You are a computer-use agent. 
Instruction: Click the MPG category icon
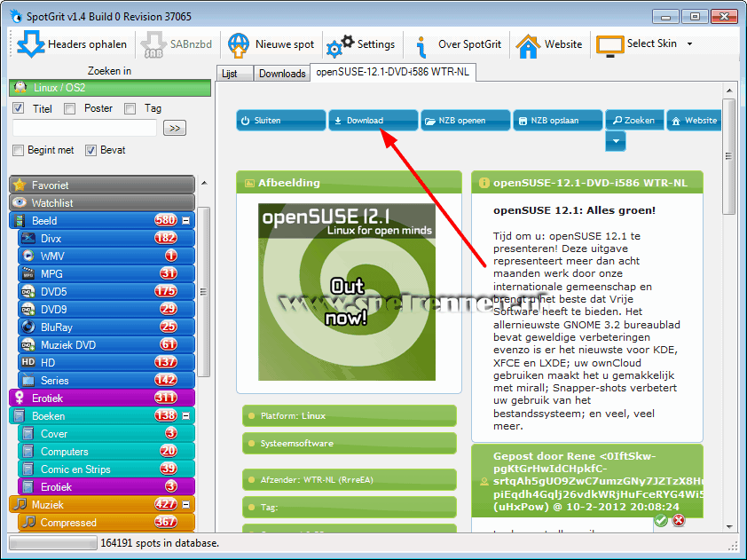click(x=28, y=273)
